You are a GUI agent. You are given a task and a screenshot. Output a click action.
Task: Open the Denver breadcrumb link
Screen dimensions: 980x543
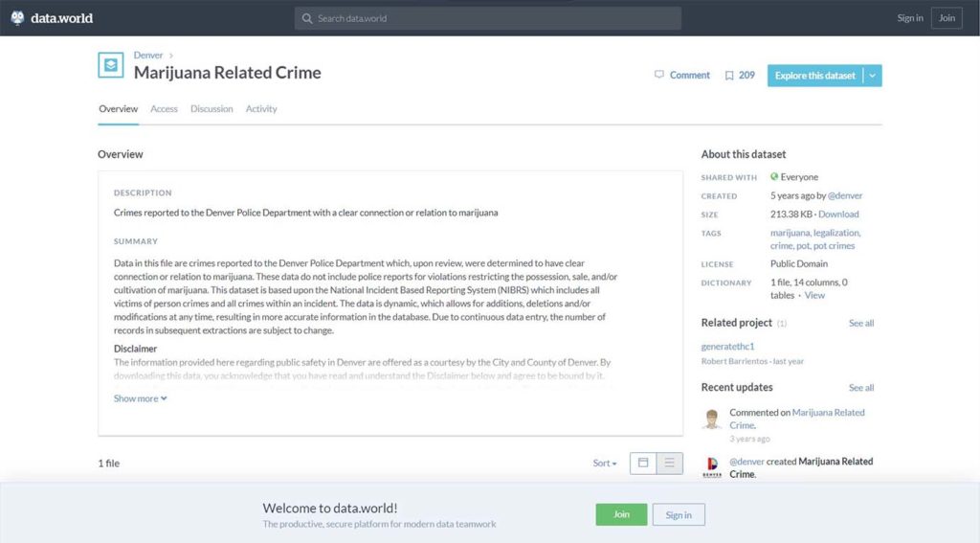(x=148, y=55)
